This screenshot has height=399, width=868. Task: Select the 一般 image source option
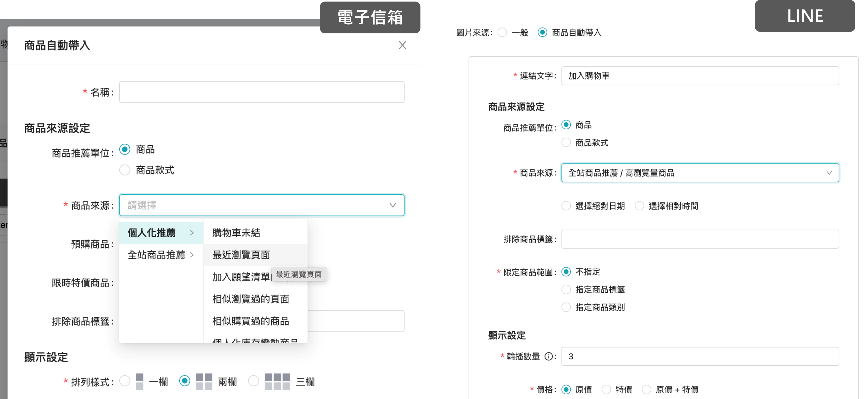coord(502,32)
